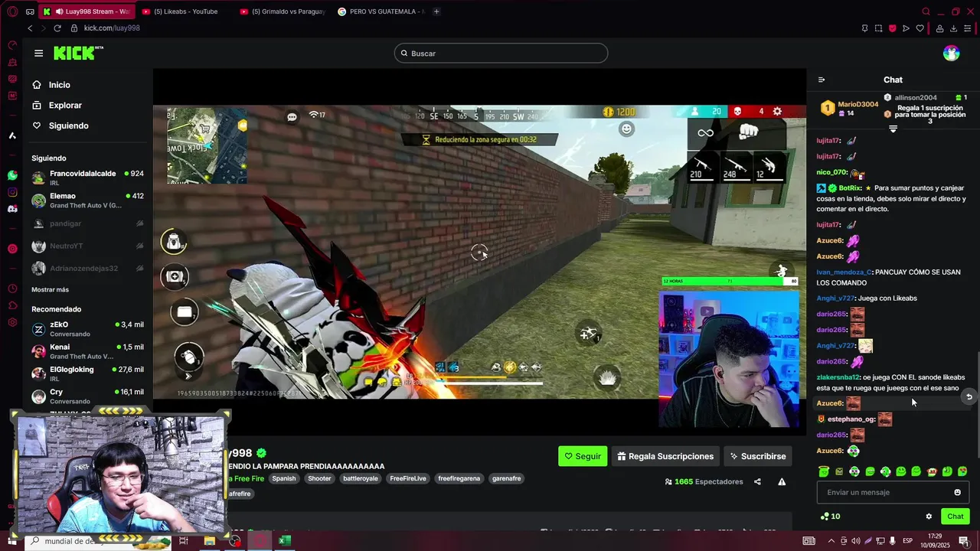The image size is (980, 551).
Task: Open NeutroYT offline channel
Action: (x=87, y=246)
